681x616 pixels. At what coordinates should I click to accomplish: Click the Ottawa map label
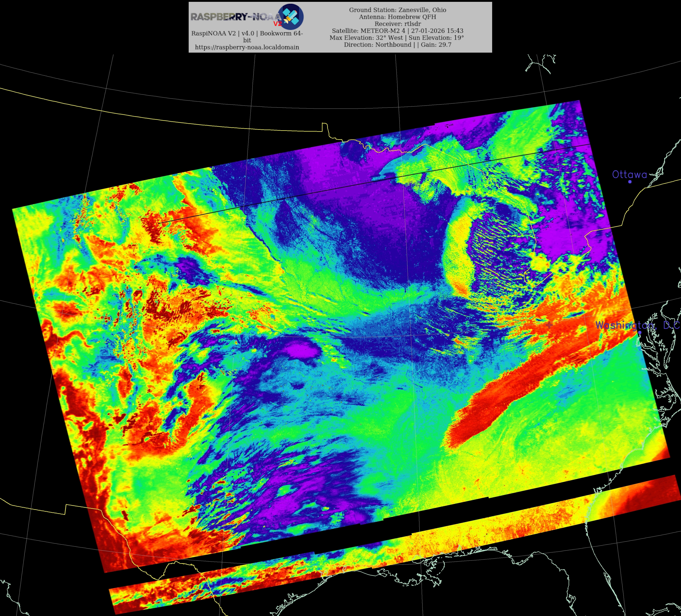point(629,175)
